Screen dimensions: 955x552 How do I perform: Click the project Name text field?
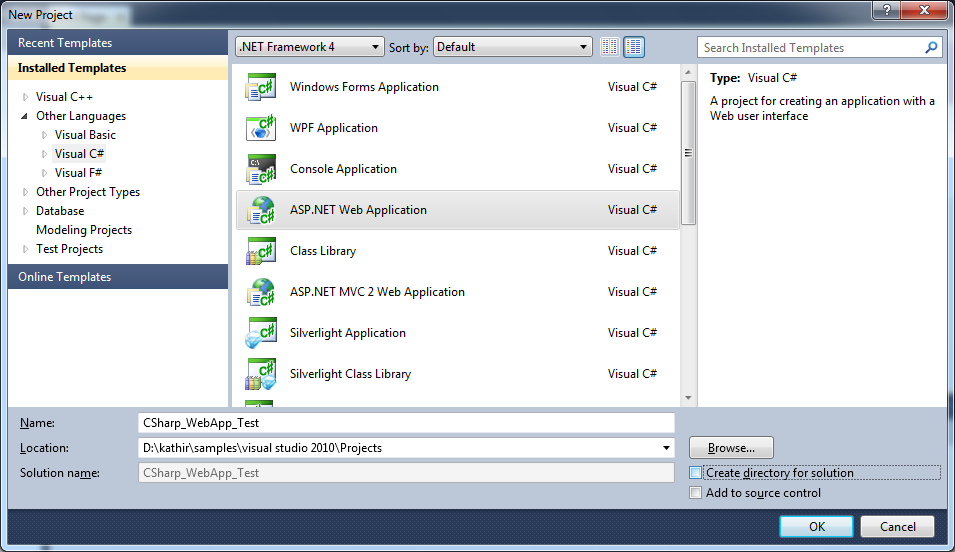click(406, 423)
